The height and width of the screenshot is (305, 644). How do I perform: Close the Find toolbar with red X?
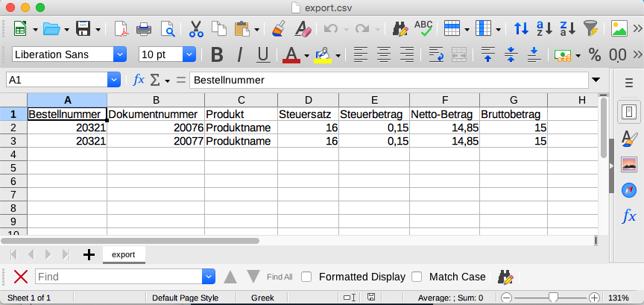pyautogui.click(x=21, y=277)
